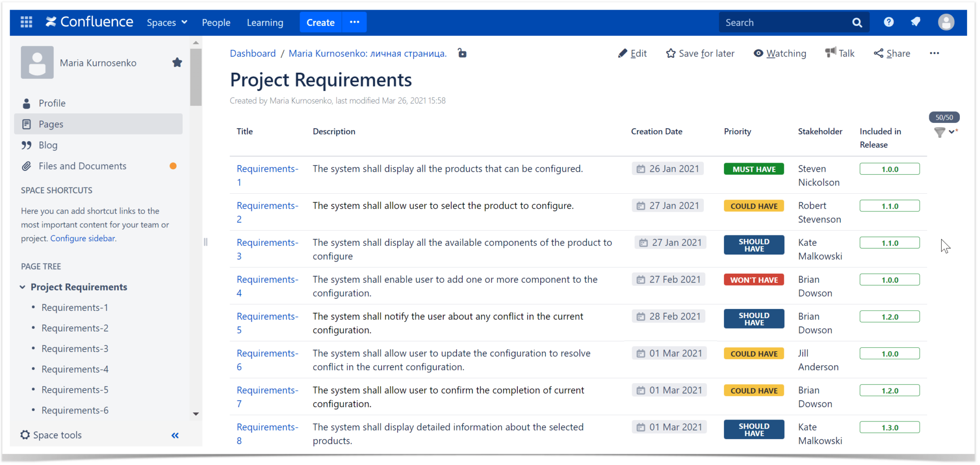Open the table filter funnel icon

(939, 133)
